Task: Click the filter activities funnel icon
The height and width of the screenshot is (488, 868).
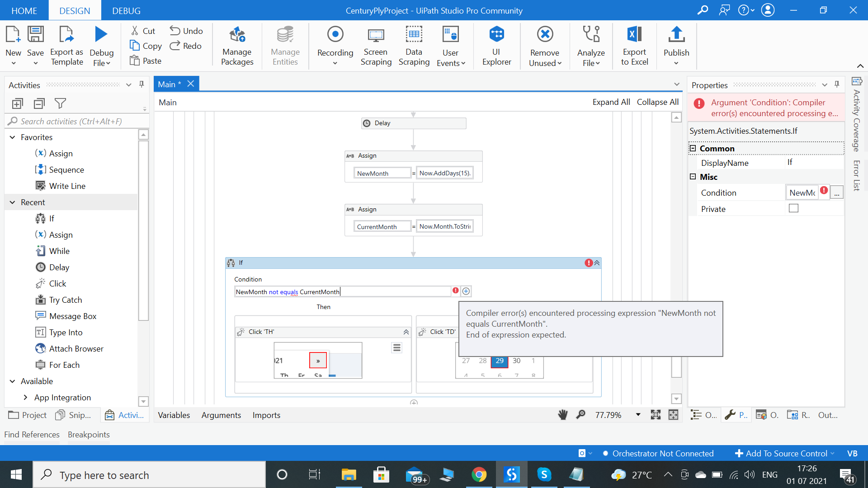Action: [60, 103]
